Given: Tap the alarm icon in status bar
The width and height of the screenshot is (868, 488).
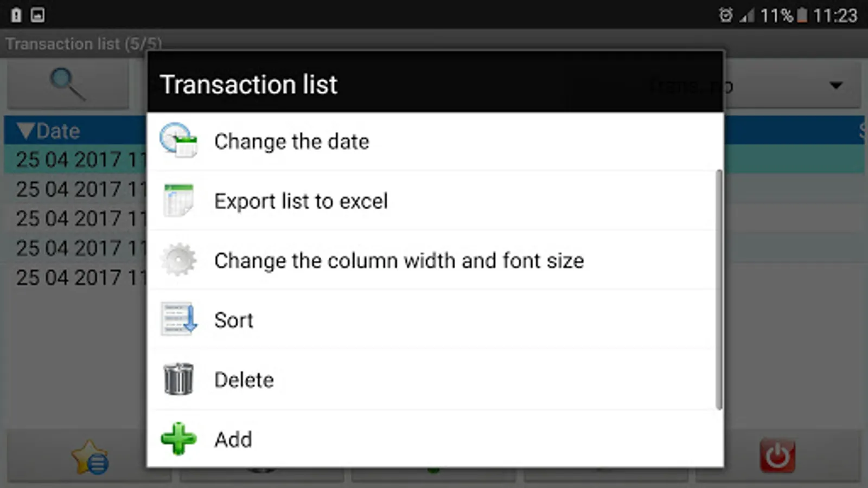Looking at the screenshot, I should tap(725, 15).
